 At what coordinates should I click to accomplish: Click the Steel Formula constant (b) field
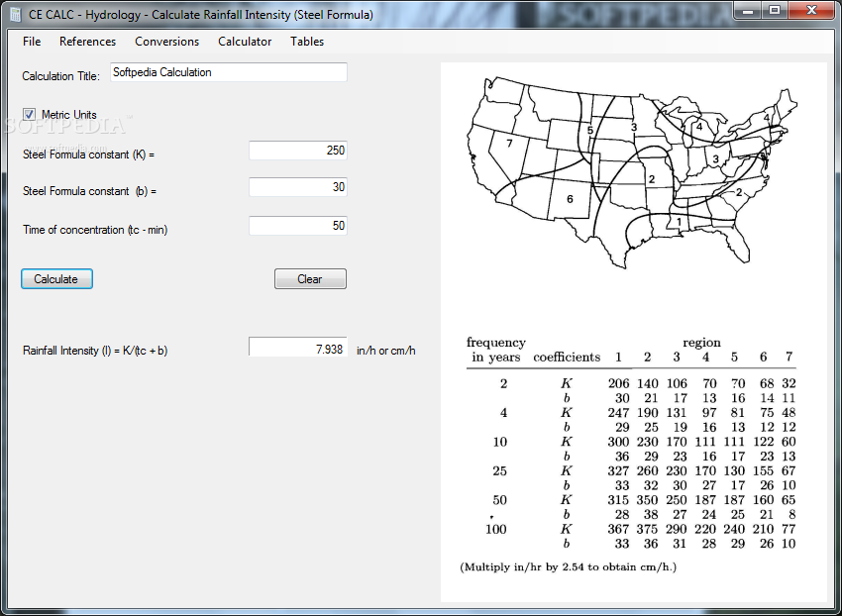[298, 187]
